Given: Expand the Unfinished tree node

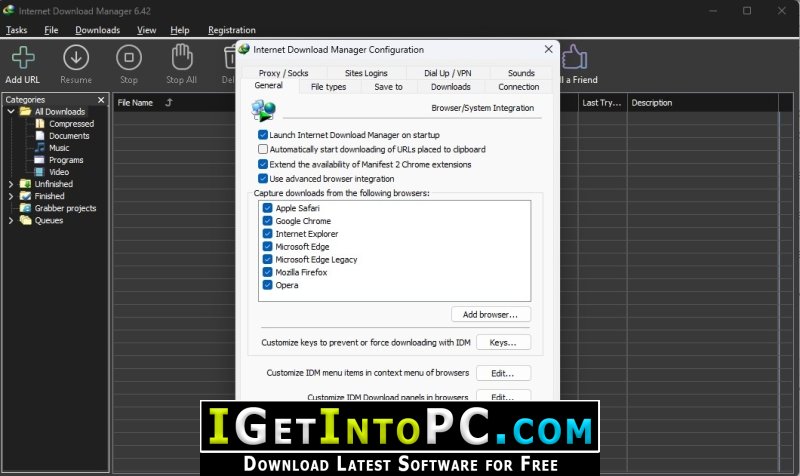Looking at the screenshot, I should tap(11, 184).
